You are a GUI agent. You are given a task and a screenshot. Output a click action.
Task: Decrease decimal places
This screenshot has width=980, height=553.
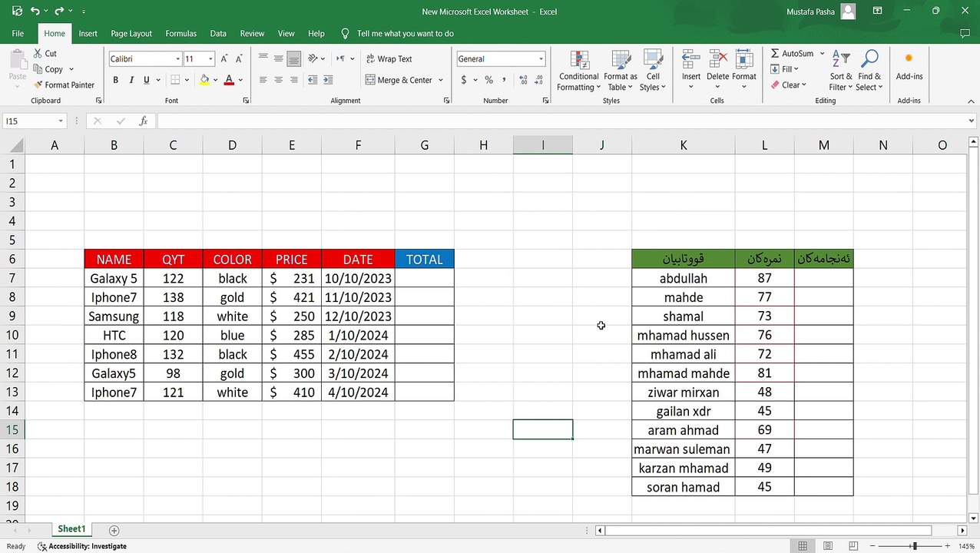539,80
